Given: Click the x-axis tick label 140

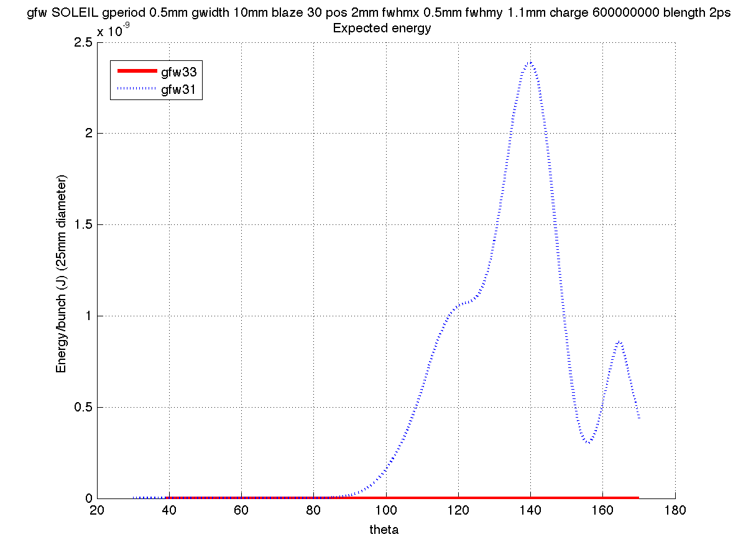Looking at the screenshot, I should click(x=530, y=511).
